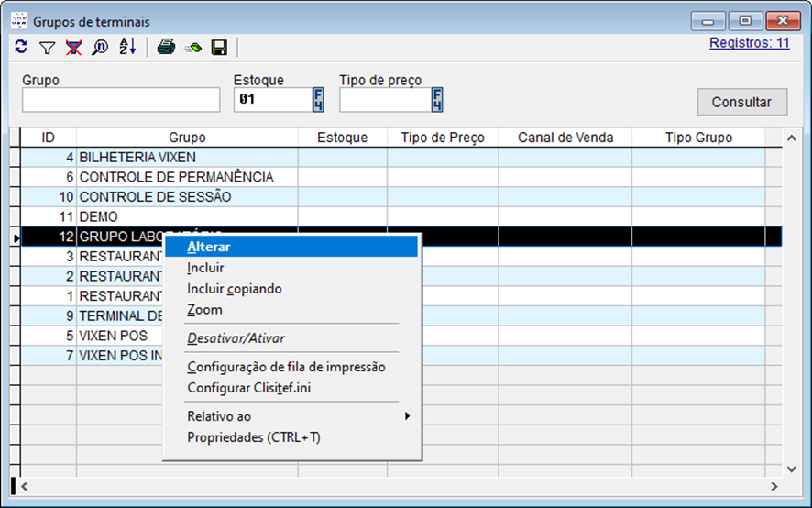Viewport: 812px width, 508px height.
Task: Click the printer icon
Action: (x=166, y=47)
